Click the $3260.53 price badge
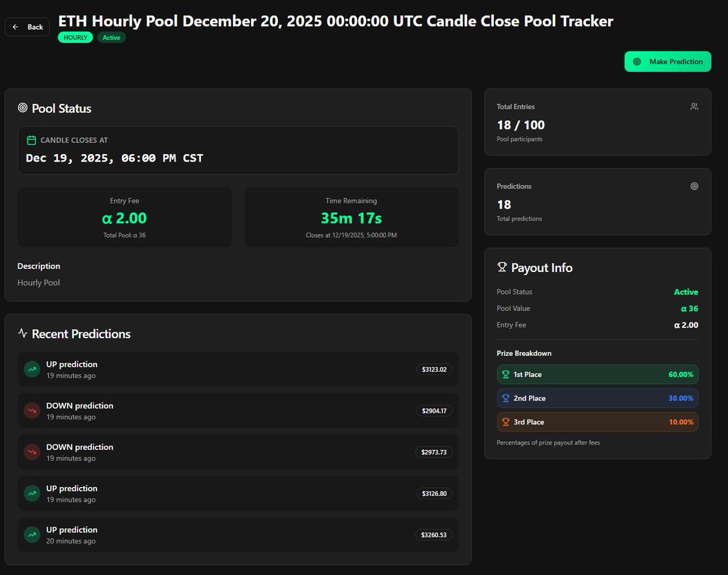The image size is (728, 575). (434, 534)
